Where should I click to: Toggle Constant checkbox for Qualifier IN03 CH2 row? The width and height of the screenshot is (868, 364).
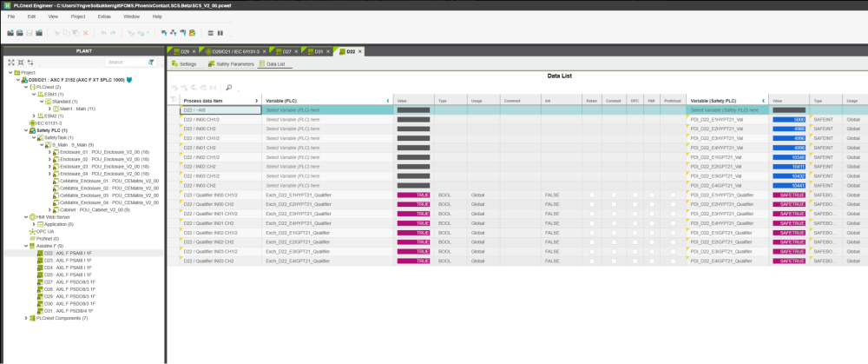[x=613, y=261]
